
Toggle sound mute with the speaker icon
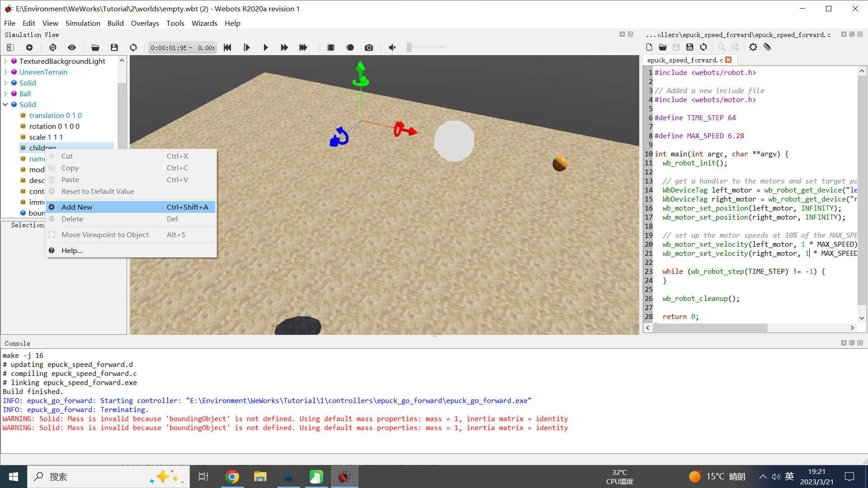pyautogui.click(x=392, y=47)
